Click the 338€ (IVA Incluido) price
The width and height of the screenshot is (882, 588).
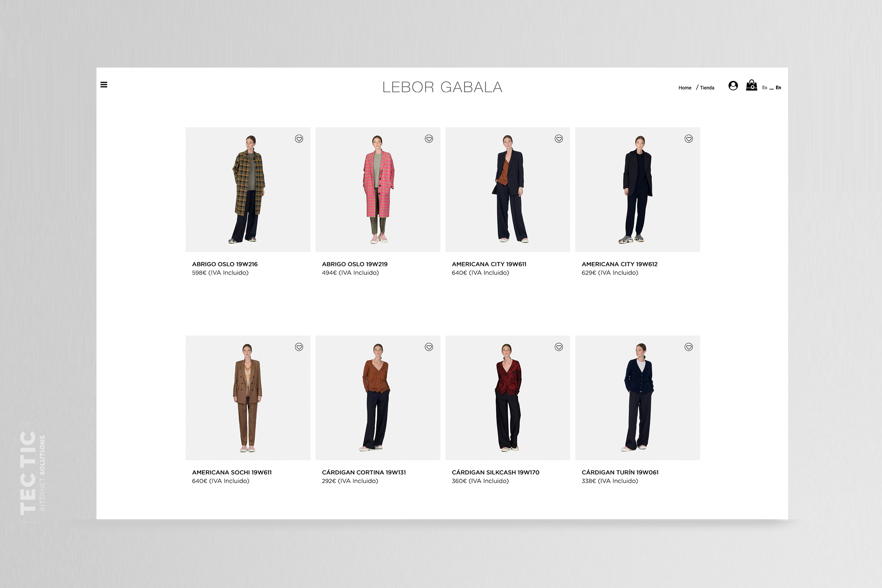[x=610, y=481]
